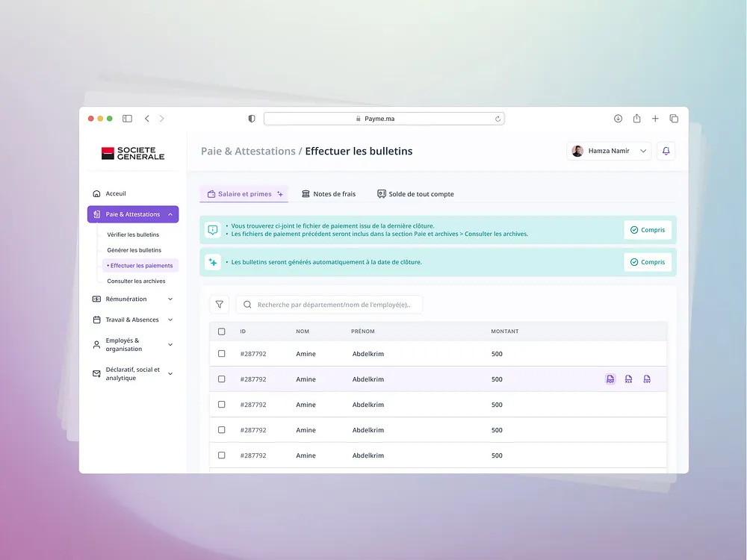Check the third table row checkbox
This screenshot has height=560, width=747.
click(222, 404)
